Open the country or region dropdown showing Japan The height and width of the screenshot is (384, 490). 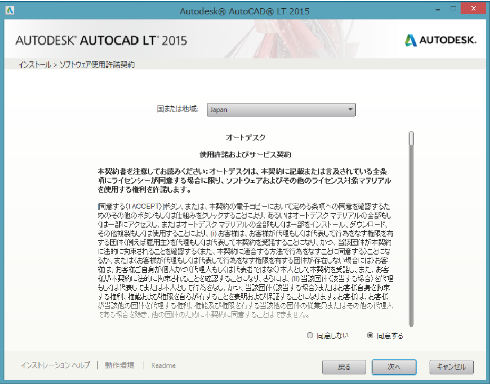click(281, 110)
